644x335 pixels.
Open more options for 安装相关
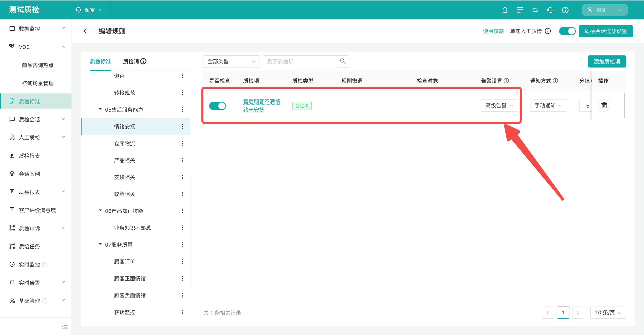pos(183,177)
